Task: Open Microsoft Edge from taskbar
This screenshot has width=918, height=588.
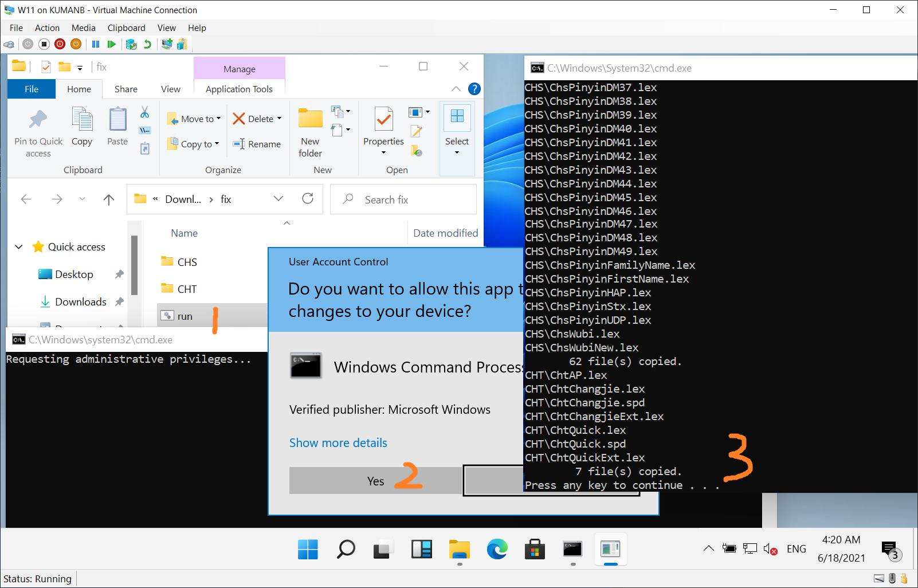Action: coord(497,549)
